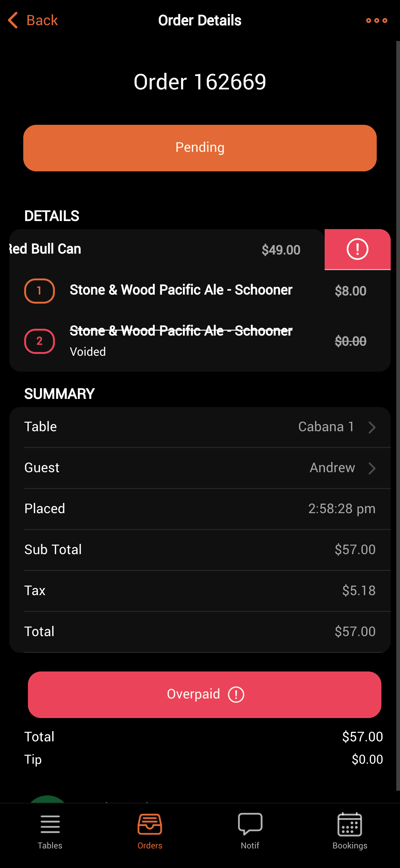Open the Table row showing Cabana 1
The width and height of the screenshot is (400, 868).
coord(200,427)
